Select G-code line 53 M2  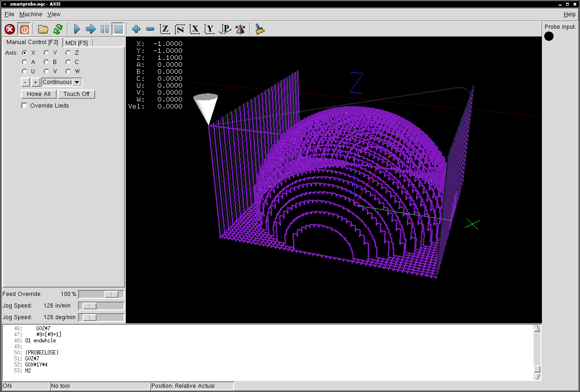[28, 371]
